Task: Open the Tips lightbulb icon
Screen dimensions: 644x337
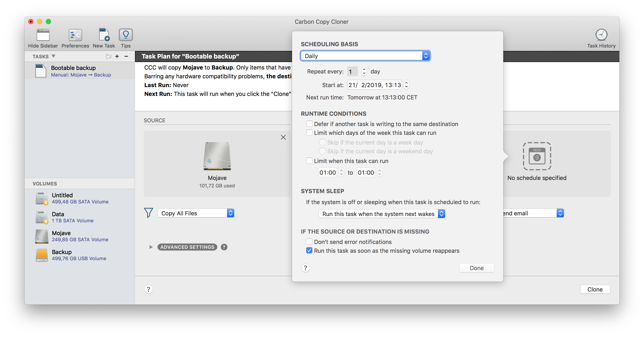Action: click(x=126, y=35)
